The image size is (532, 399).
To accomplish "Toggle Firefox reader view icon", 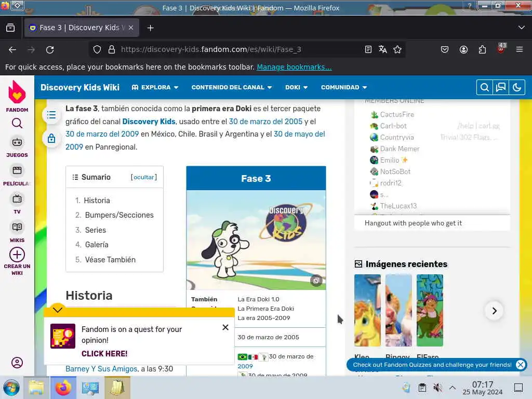I will [368, 49].
